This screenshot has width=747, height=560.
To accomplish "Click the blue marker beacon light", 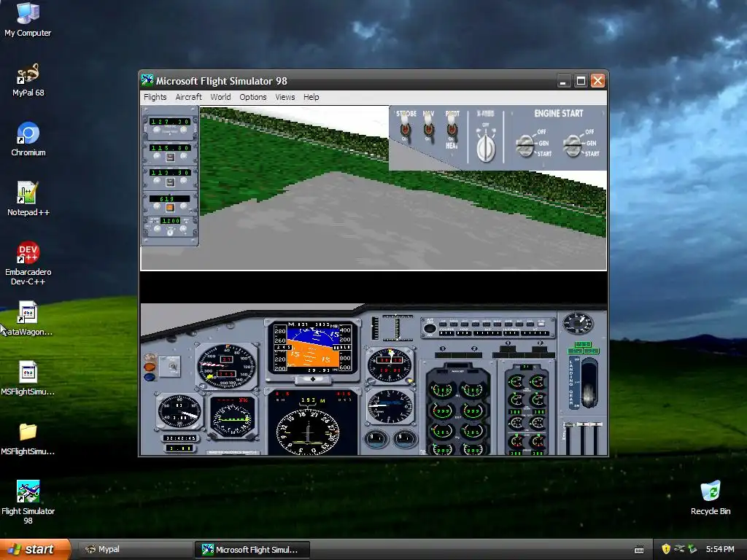I will [150, 377].
